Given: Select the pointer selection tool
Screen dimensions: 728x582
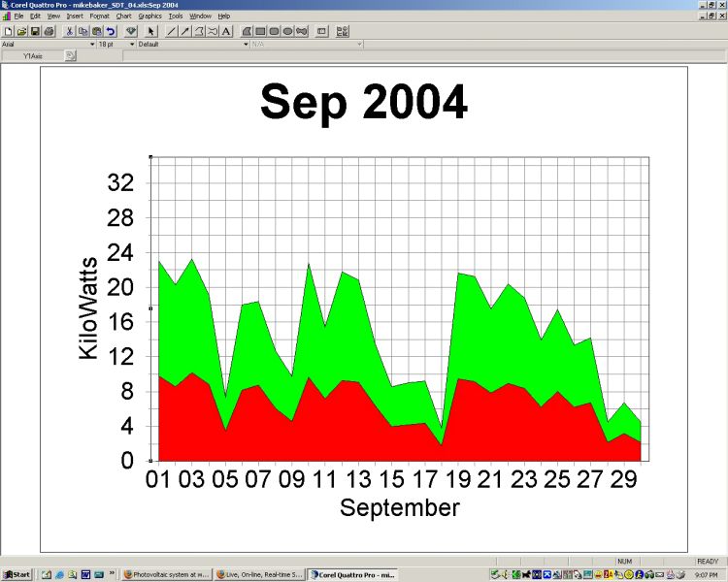Looking at the screenshot, I should click(x=151, y=31).
